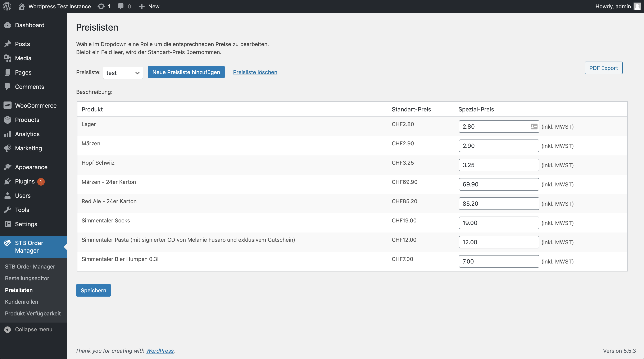Image resolution: width=644 pixels, height=359 pixels.
Task: Click the Media icon in sidebar
Action: coord(8,58)
